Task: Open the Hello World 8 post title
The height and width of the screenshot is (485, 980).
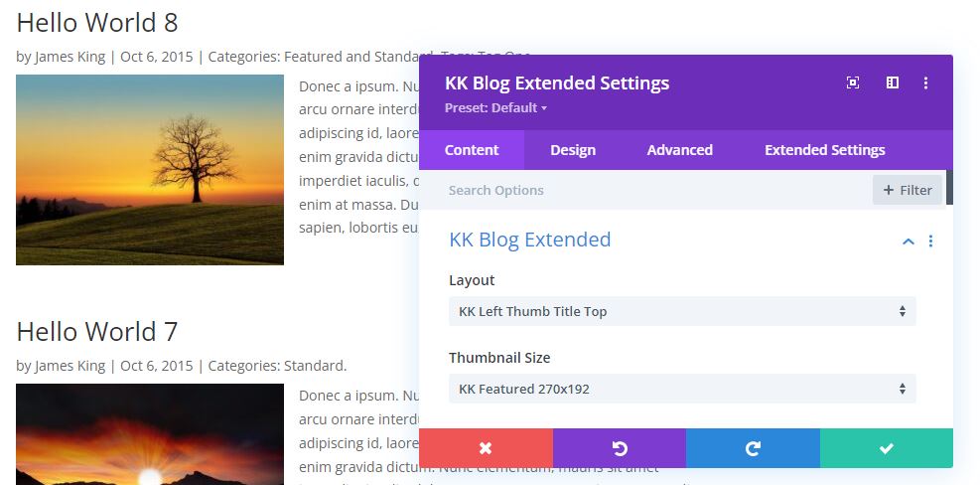Action: [x=97, y=23]
